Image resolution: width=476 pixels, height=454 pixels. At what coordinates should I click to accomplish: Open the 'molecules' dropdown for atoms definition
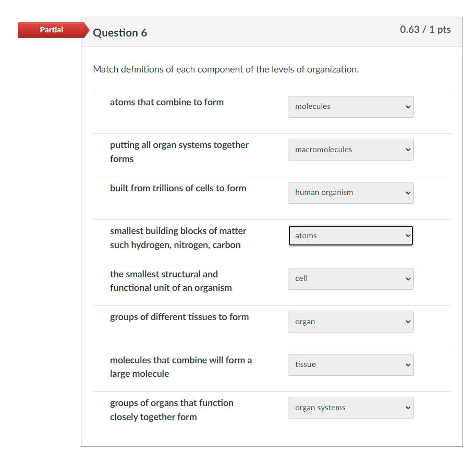(x=350, y=107)
